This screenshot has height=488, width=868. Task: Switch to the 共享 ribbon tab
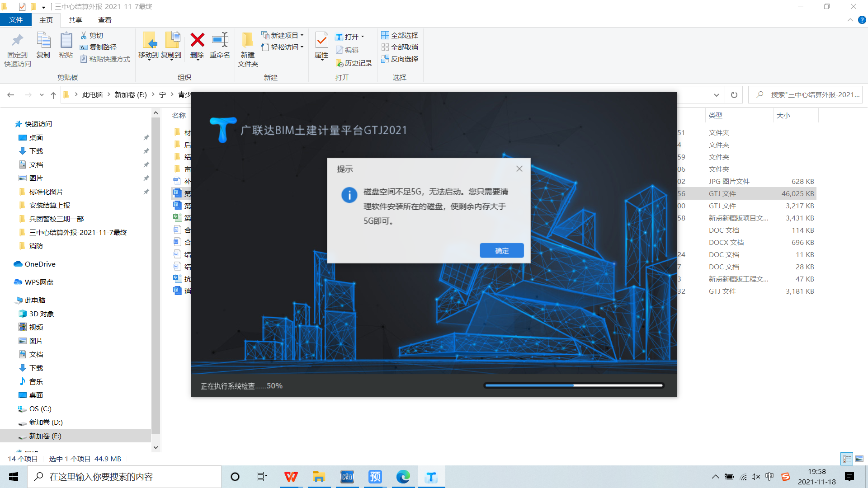point(75,20)
